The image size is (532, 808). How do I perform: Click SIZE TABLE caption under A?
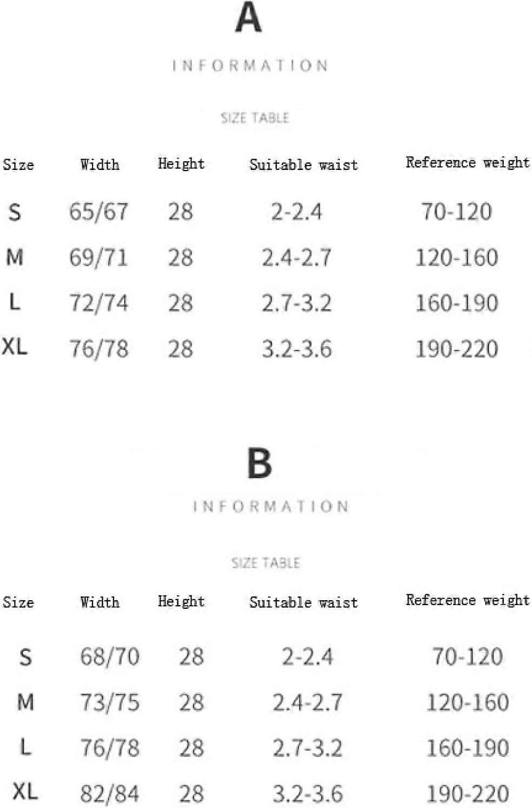tap(255, 117)
